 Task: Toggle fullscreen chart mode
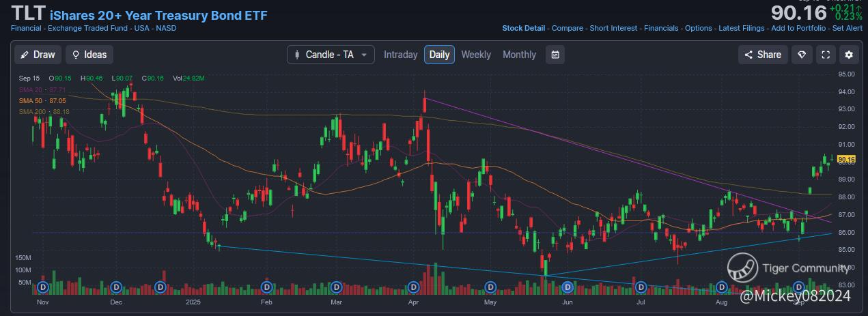(826, 55)
